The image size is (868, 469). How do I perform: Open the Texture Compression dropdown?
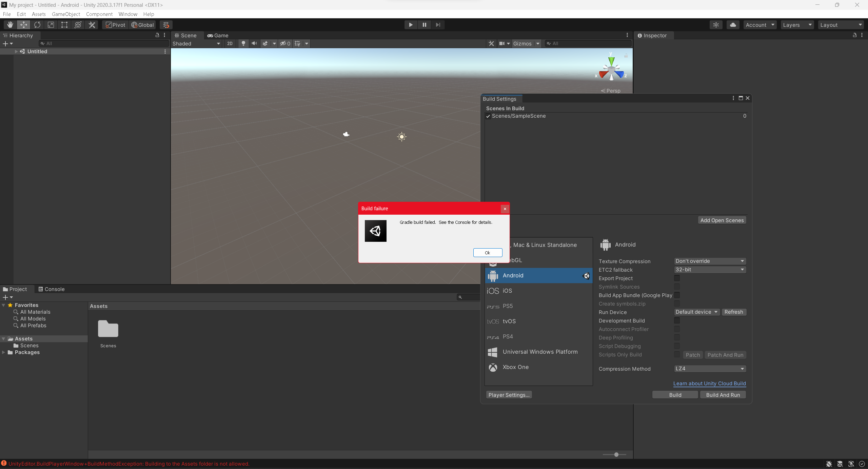pyautogui.click(x=710, y=261)
